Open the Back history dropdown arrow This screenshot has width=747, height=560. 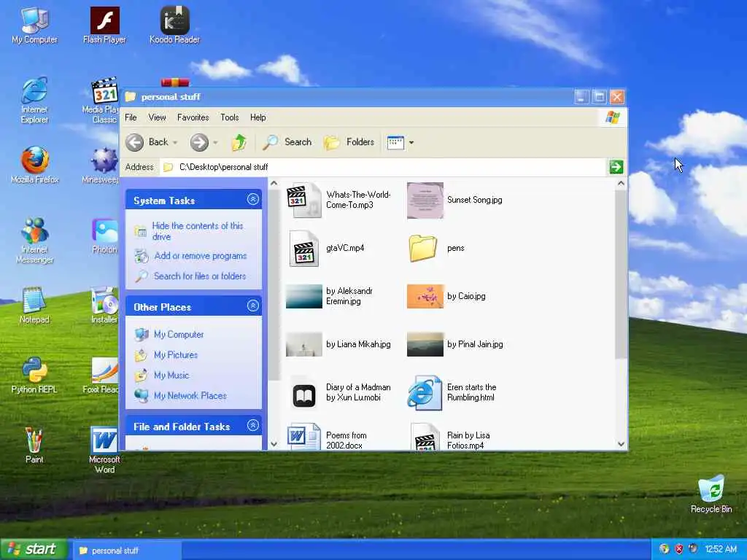tap(175, 142)
